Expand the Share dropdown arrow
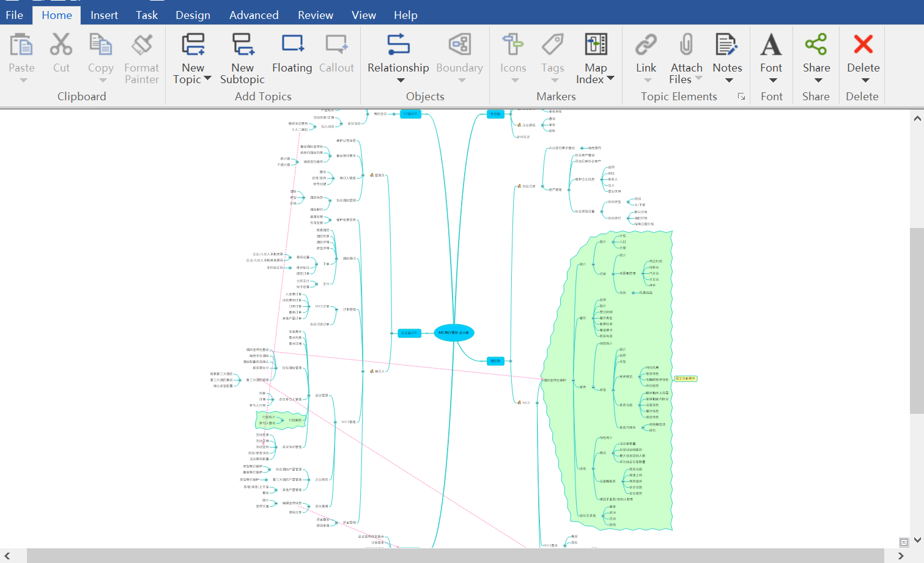The image size is (924, 563). (818, 80)
